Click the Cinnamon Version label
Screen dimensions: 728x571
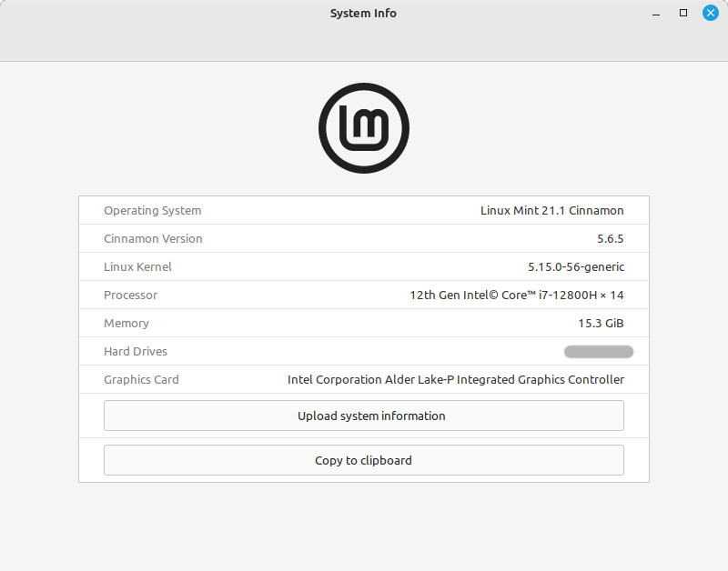coord(153,239)
